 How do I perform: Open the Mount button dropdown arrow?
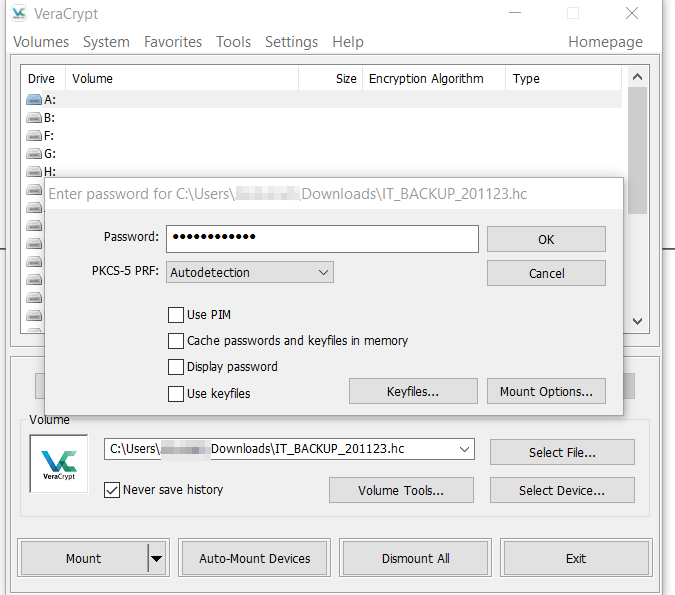(x=157, y=558)
